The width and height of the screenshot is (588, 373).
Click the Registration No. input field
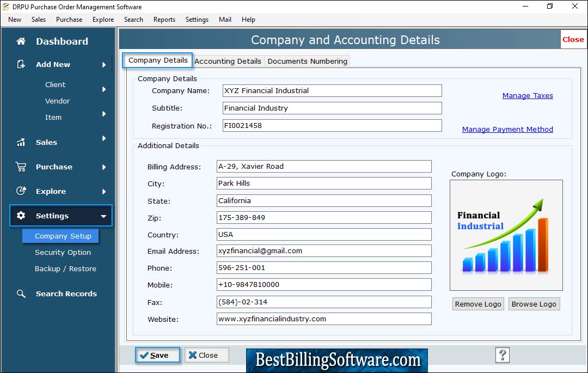[332, 126]
